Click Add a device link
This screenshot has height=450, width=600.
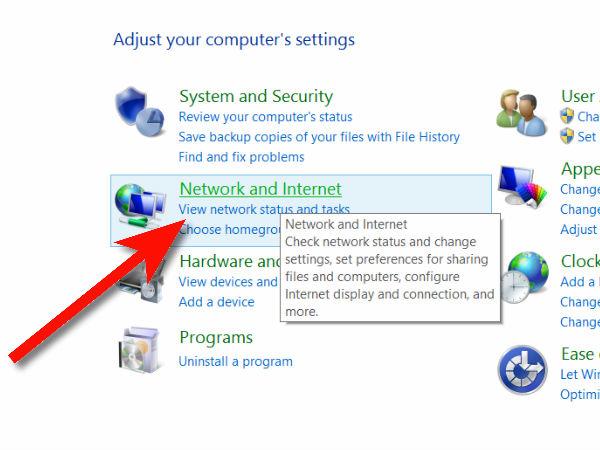coord(216,302)
